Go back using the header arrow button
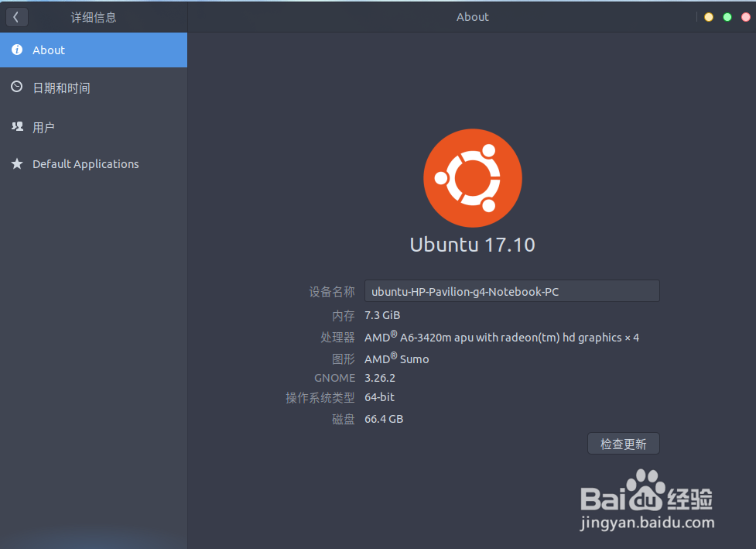Image resolution: width=756 pixels, height=549 pixels. (x=16, y=17)
